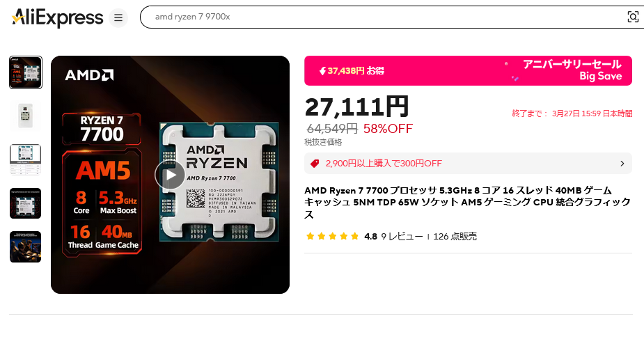Screen dimensions: 644x337
Task: Expand the 300円OFF coupon chevron
Action: click(x=622, y=164)
